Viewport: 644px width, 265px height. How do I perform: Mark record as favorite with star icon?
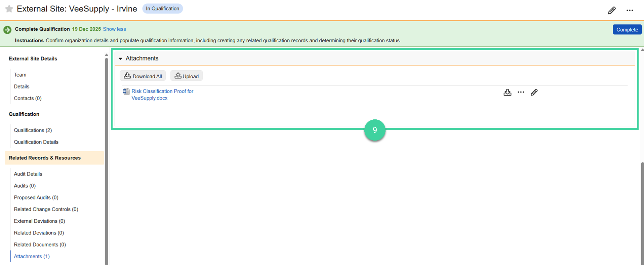coord(9,9)
